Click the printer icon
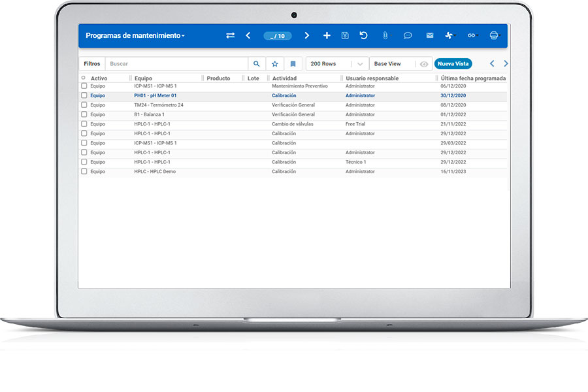Image resolution: width=588 pixels, height=392 pixels. pos(494,36)
